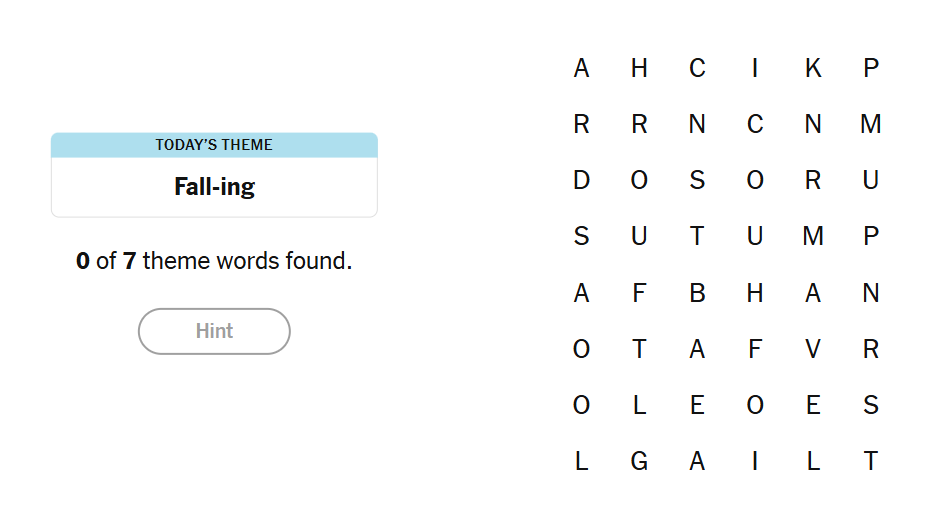The image size is (938, 529).
Task: Select the letter V in the grid
Action: (x=813, y=349)
